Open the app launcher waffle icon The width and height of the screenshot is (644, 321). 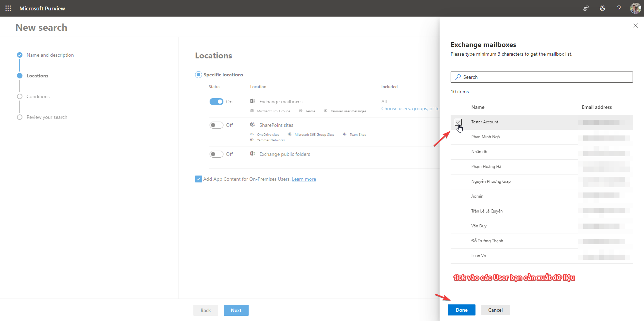click(8, 8)
